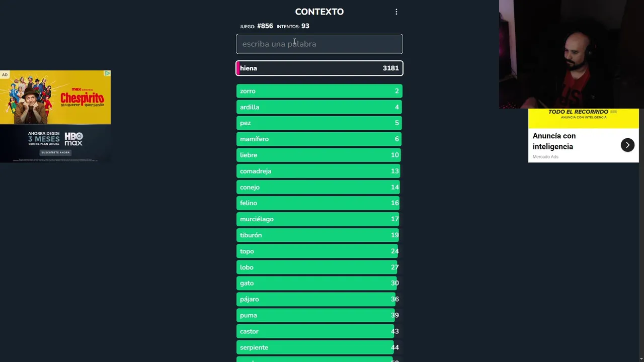644x362 pixels.
Task: Click the Chespirito ad image
Action: click(x=55, y=98)
